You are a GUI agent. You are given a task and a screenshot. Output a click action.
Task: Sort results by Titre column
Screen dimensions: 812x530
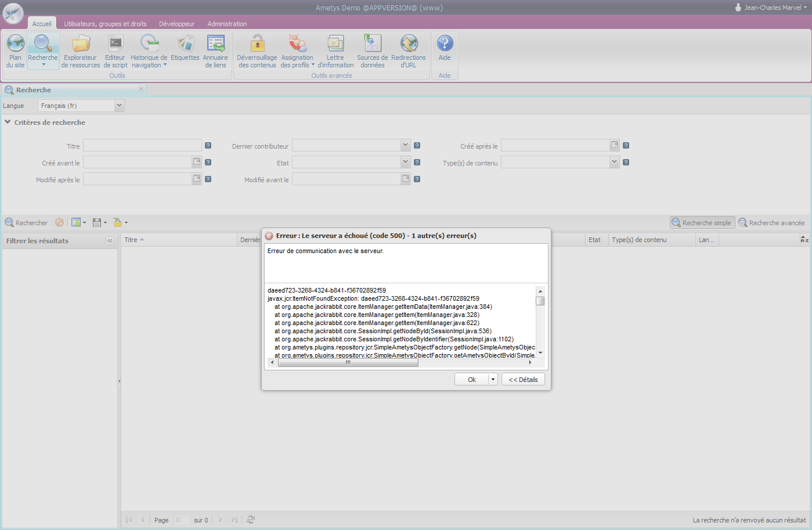(x=179, y=240)
